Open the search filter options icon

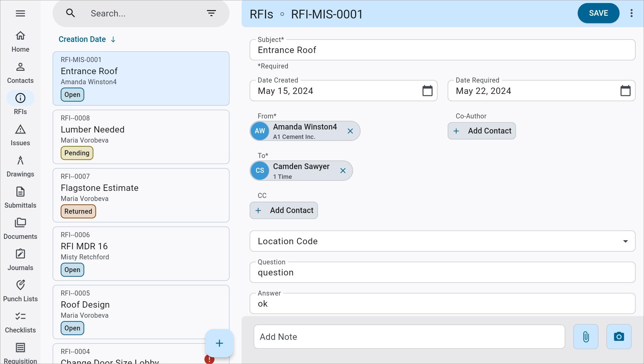tap(211, 13)
